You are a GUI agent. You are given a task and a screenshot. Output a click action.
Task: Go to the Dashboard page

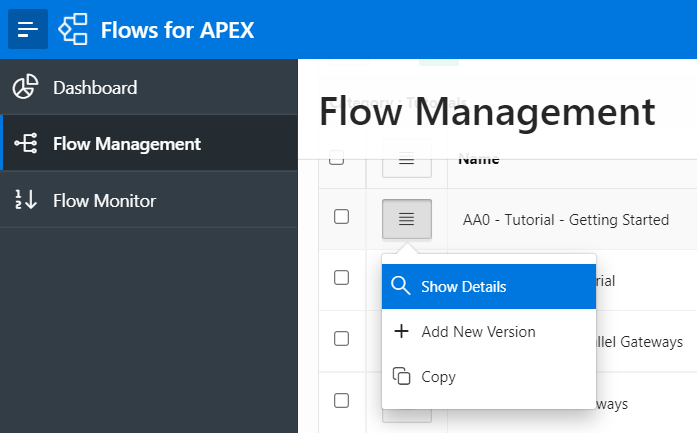tap(95, 87)
